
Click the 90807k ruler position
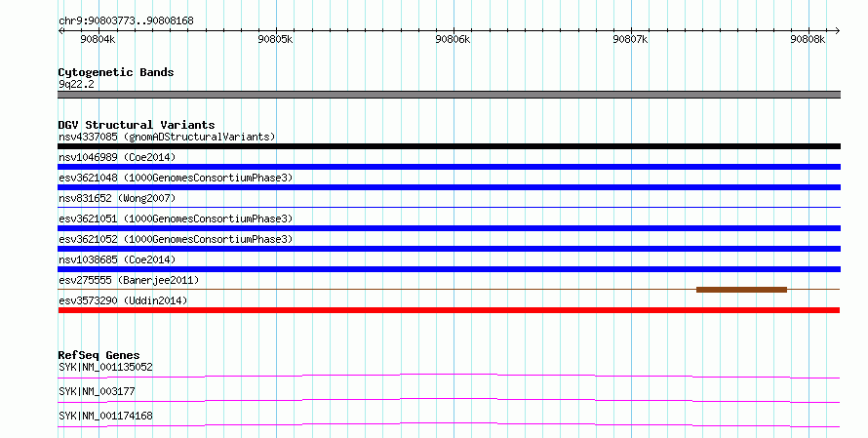[x=630, y=39]
